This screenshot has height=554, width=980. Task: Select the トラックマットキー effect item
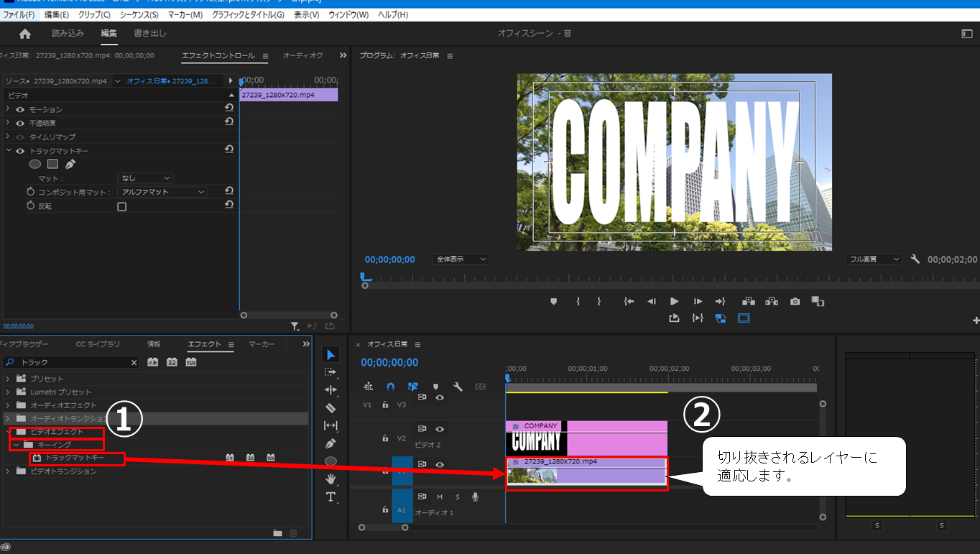75,458
